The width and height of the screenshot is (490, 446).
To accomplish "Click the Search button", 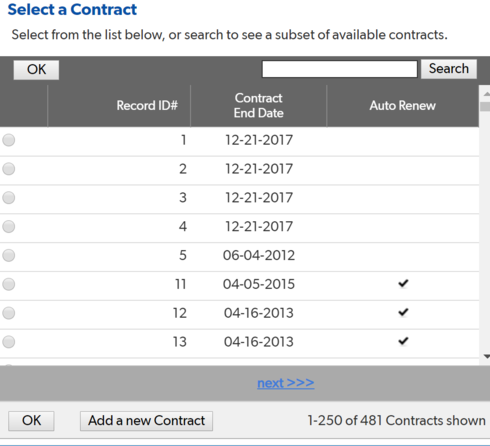I will (x=449, y=69).
